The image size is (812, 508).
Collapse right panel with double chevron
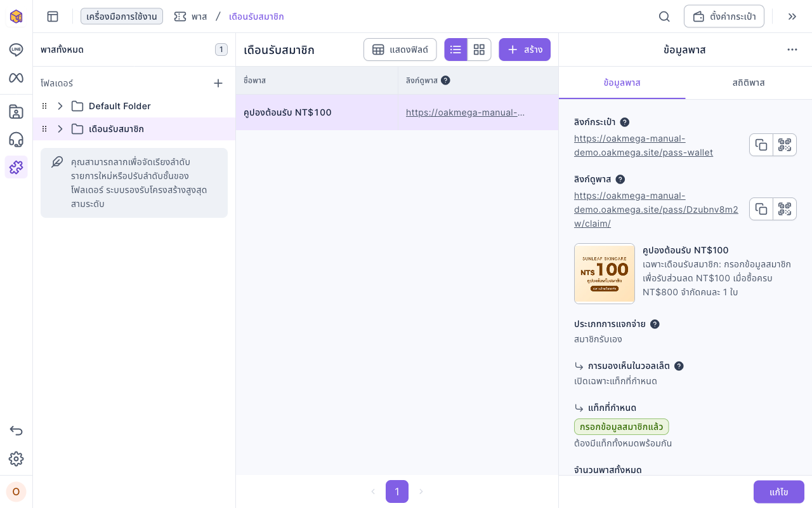pos(792,17)
